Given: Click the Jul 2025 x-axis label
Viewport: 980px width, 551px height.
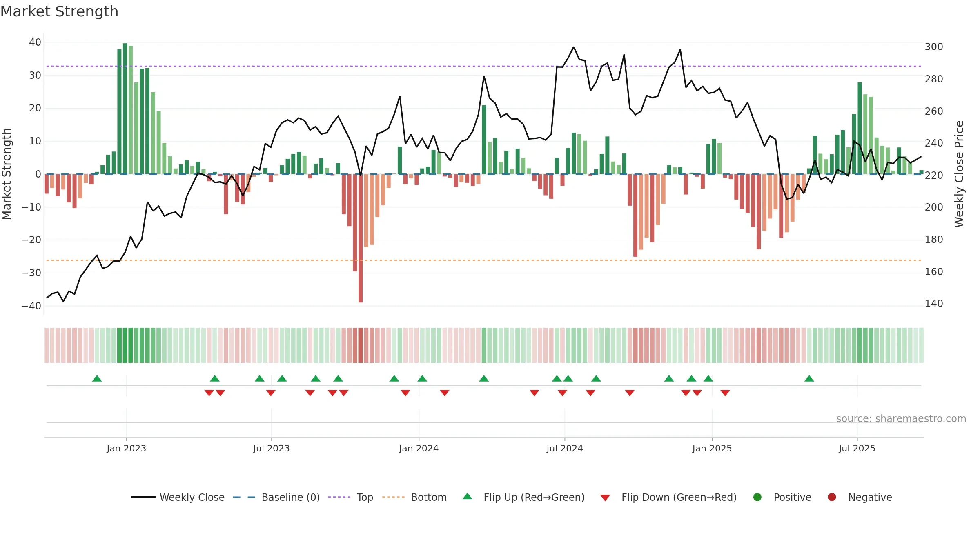Looking at the screenshot, I should pos(857,449).
